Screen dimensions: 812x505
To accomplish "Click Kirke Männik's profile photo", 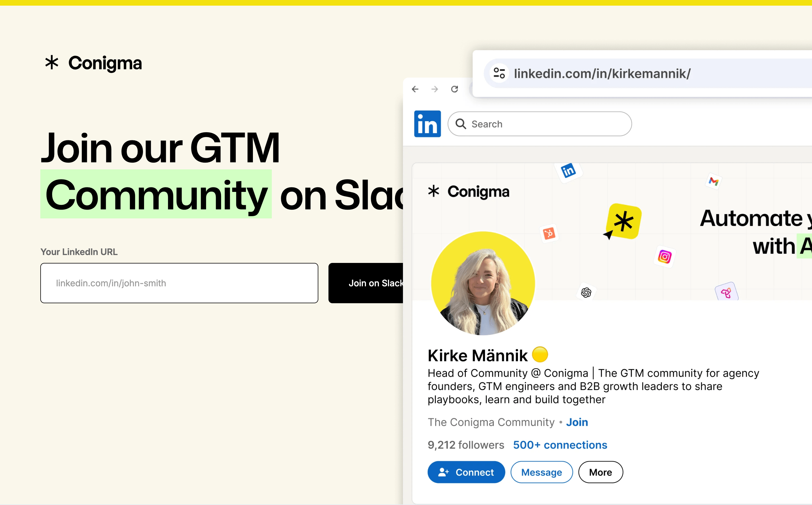I will click(x=483, y=283).
